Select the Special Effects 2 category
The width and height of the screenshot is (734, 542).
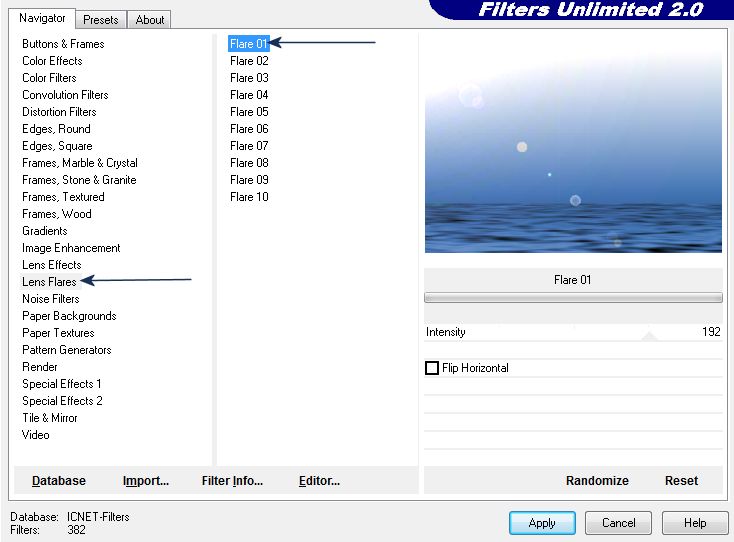62,401
